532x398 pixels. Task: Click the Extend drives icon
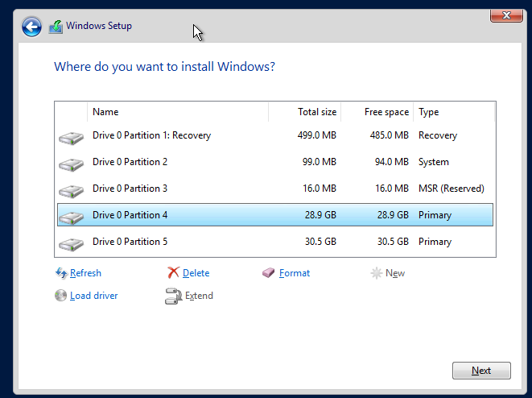pos(173,296)
